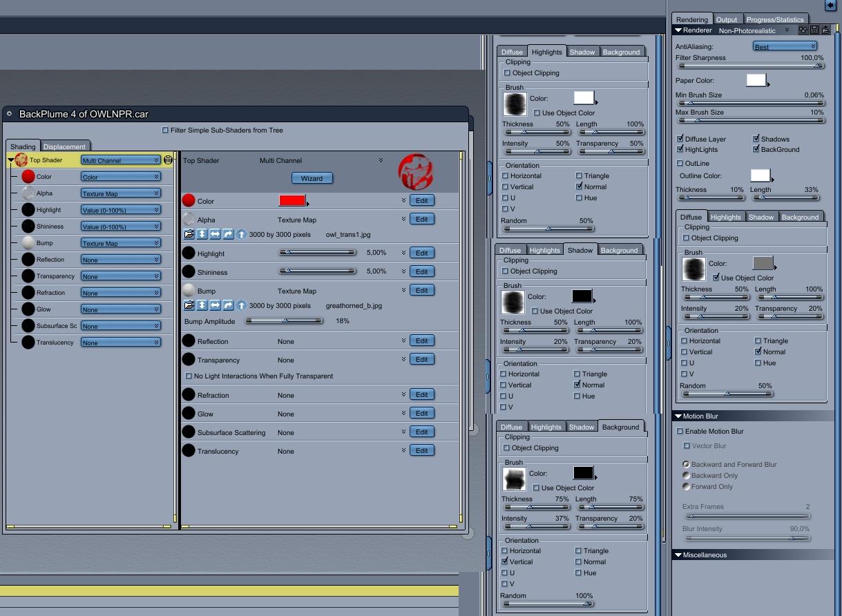Load renderer settings with folder icon
This screenshot has width=842, height=616.
(x=825, y=30)
